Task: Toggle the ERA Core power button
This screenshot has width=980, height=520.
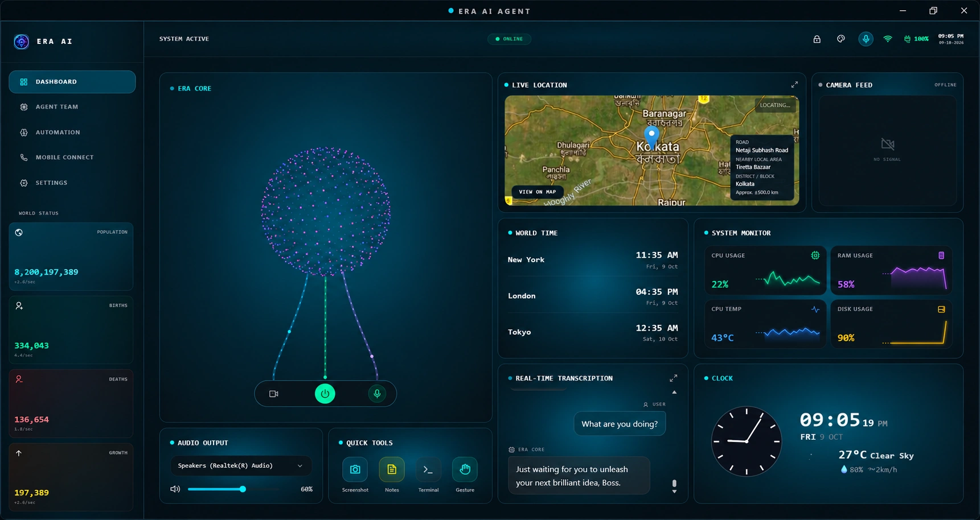Action: (x=325, y=394)
